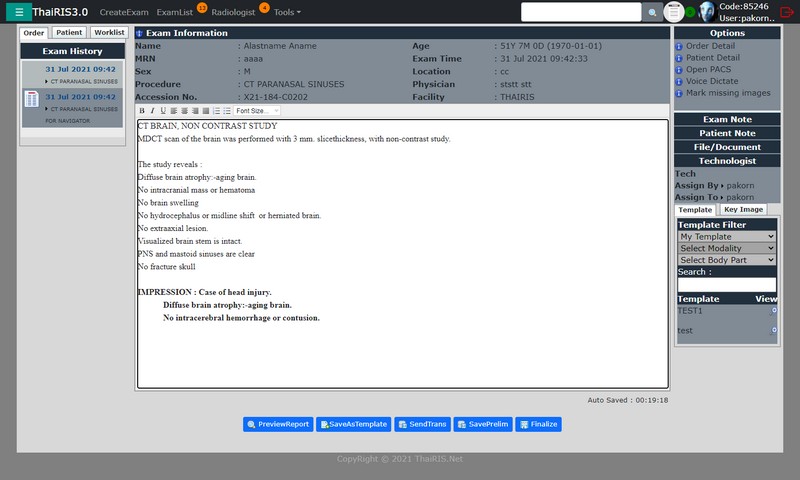Click the Bold formatting icon
800x480 pixels.
[x=142, y=111]
